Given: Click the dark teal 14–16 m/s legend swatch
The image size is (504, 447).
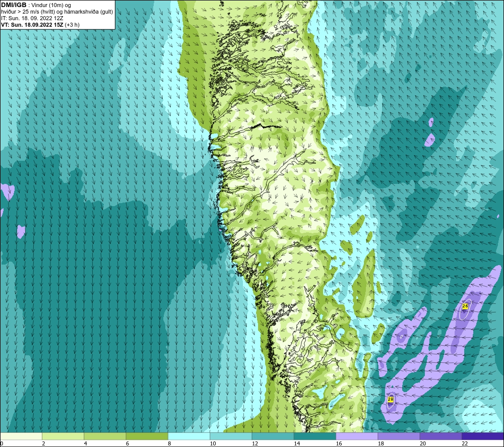Looking at the screenshot, I should [314, 436].
